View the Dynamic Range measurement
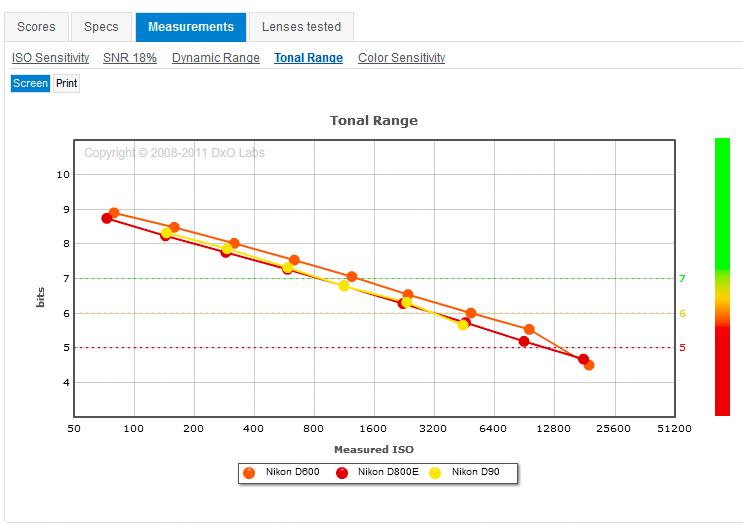The image size is (743, 525). pyautogui.click(x=216, y=58)
